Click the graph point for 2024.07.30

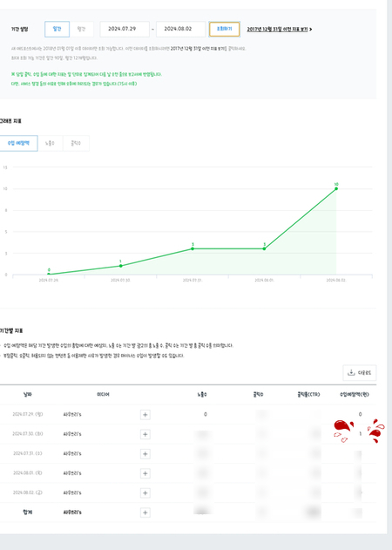(x=120, y=266)
